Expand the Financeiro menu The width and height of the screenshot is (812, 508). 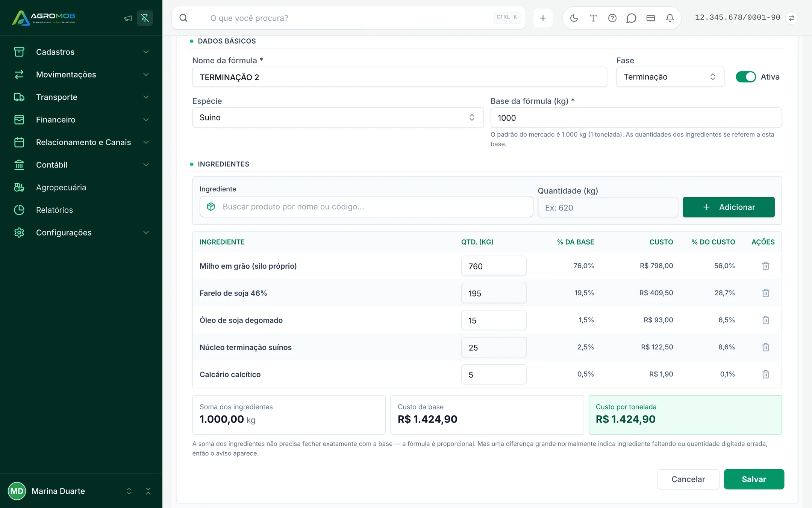81,120
